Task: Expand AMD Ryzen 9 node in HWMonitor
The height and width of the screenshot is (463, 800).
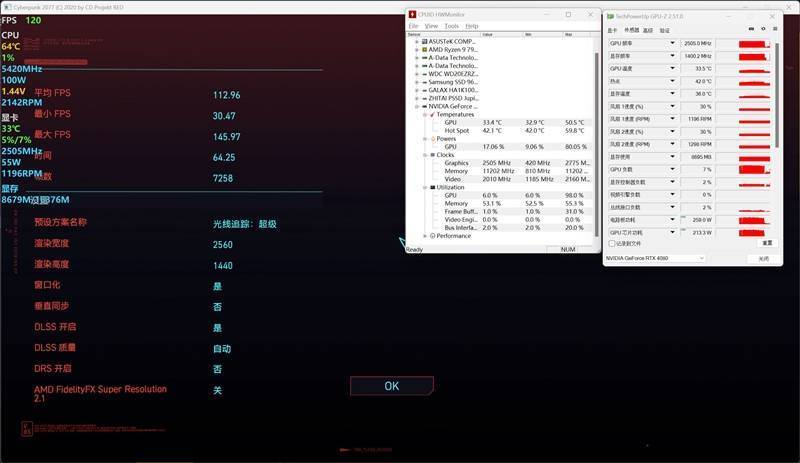Action: tap(417, 50)
